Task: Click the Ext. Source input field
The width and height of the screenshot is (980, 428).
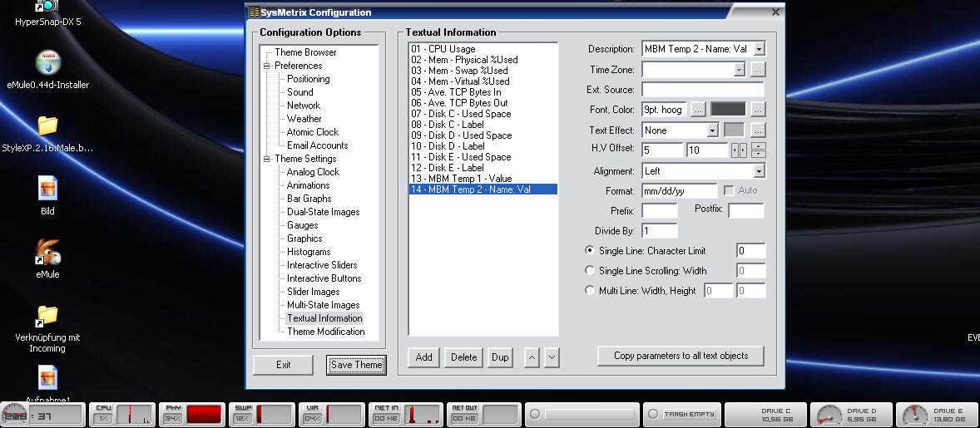Action: pyautogui.click(x=702, y=89)
